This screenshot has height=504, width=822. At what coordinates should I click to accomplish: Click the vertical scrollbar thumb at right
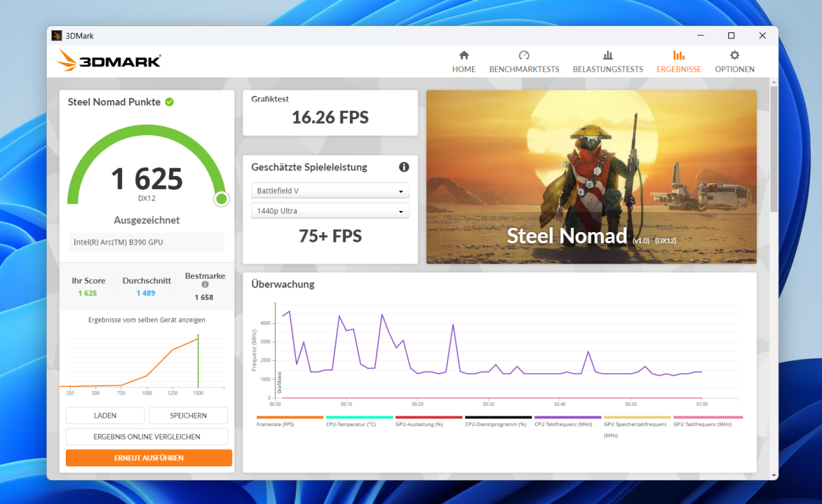tap(774, 148)
